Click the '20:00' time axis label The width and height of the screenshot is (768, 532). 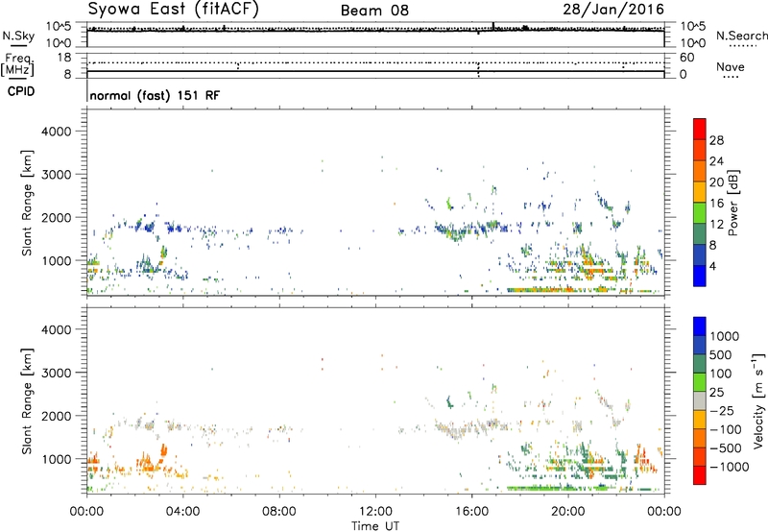point(567,511)
